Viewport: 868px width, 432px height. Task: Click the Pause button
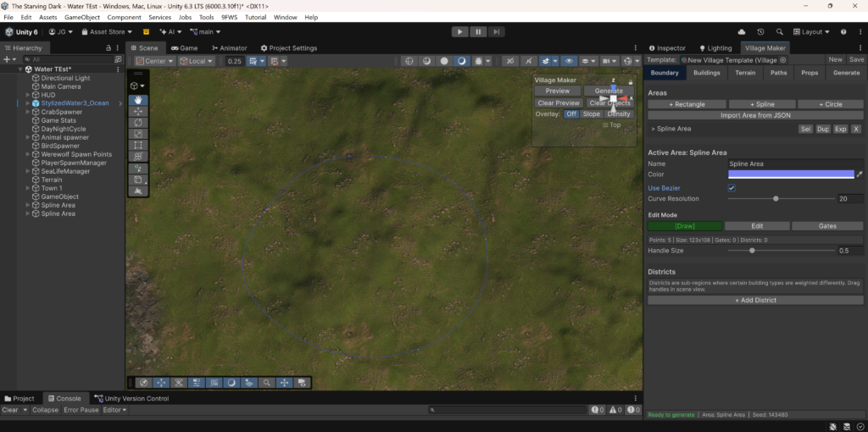tap(478, 31)
